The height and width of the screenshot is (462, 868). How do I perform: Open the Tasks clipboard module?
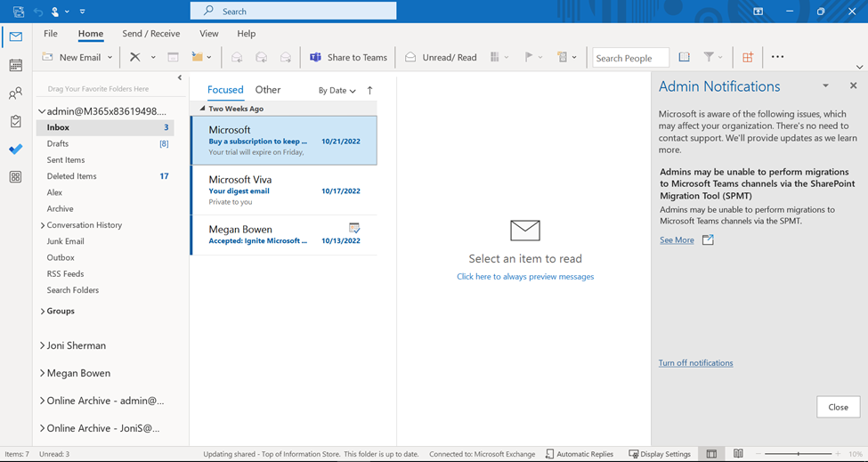click(x=16, y=121)
